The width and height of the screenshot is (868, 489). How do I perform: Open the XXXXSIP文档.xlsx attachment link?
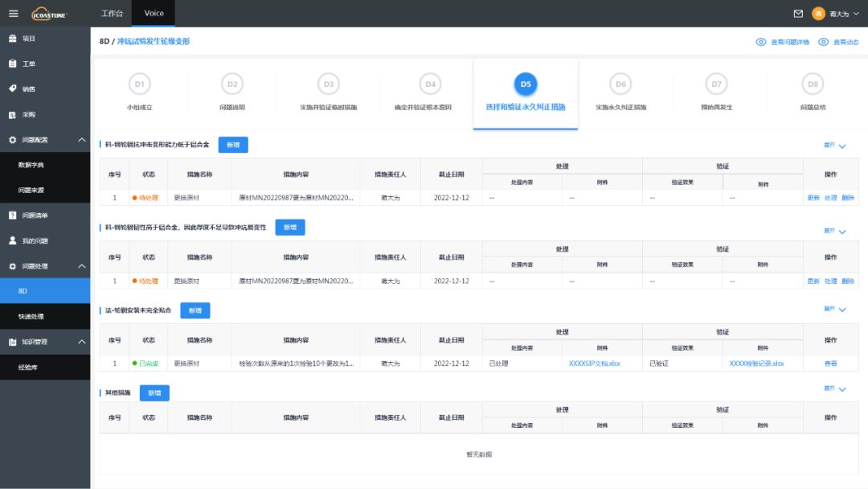tap(595, 364)
